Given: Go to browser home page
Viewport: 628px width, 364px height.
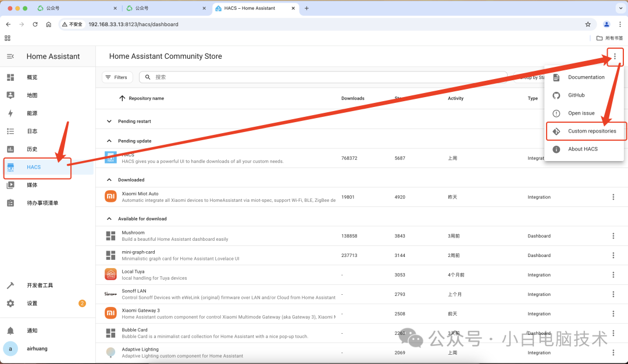Looking at the screenshot, I should point(48,24).
